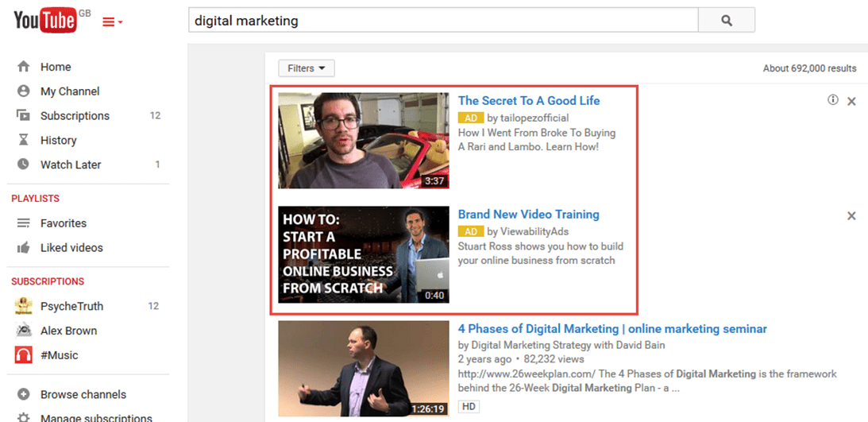The image size is (868, 422).
Task: Click the Home house icon
Action: [x=23, y=67]
